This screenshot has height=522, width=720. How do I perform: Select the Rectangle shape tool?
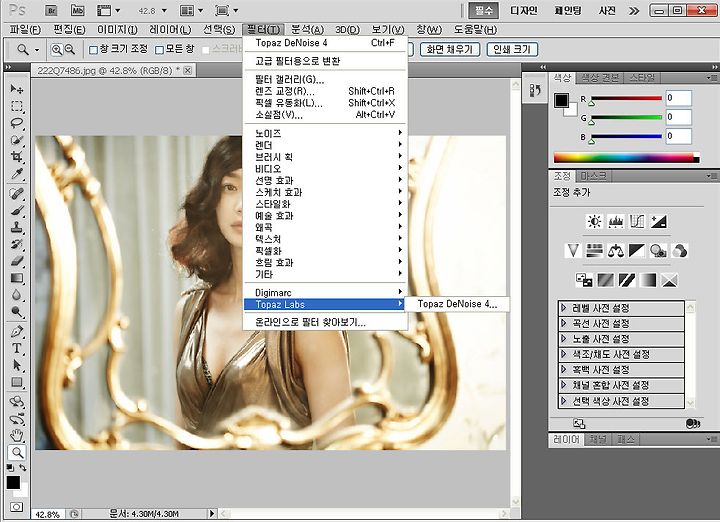pos(17,382)
